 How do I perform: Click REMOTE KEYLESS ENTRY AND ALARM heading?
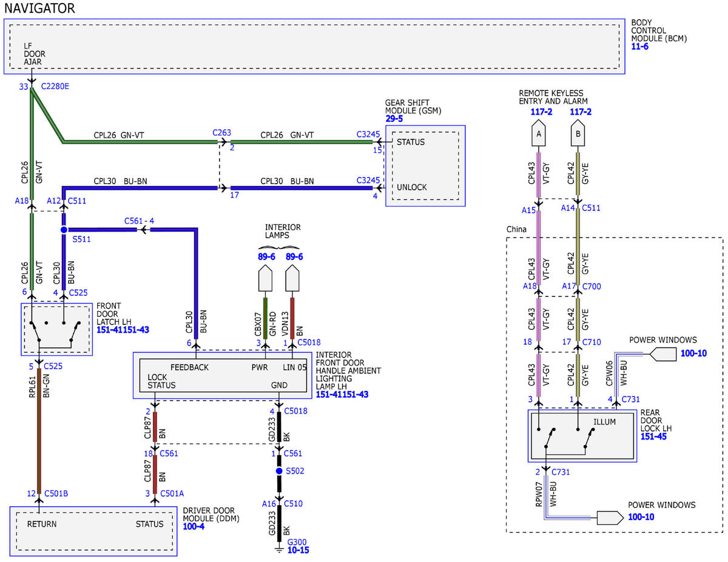pyautogui.click(x=553, y=97)
